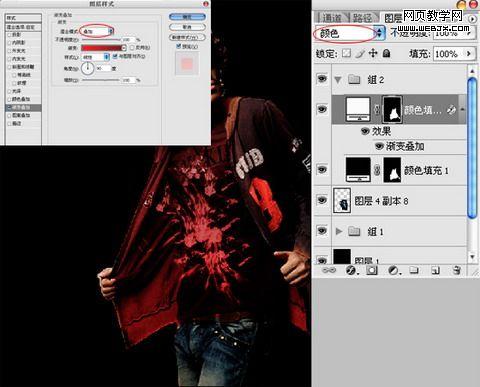The height and width of the screenshot is (387, 480).
Task: Hide the 颜色填充 1 layer
Action: 322,170
